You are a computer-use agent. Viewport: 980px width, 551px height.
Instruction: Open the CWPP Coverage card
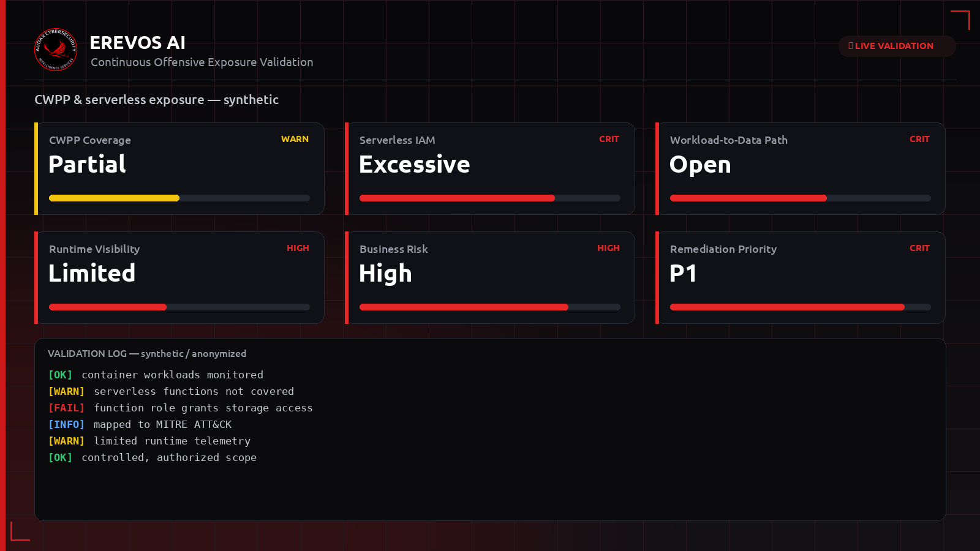point(179,168)
